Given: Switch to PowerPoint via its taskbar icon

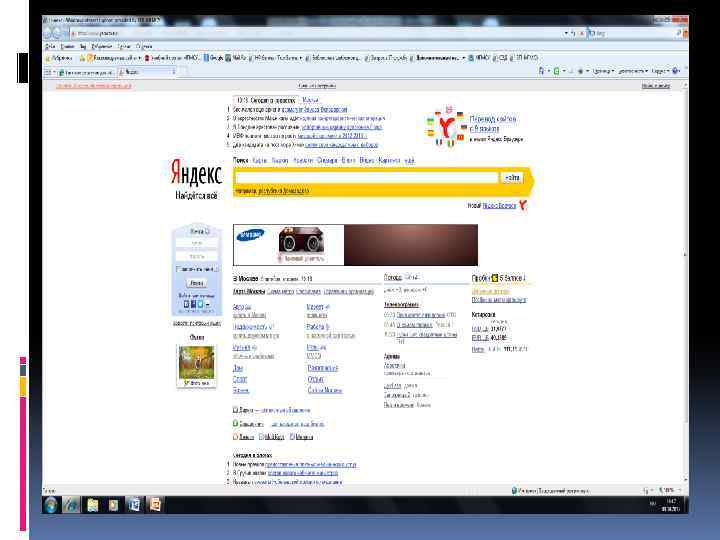Looking at the screenshot, I should (155, 505).
